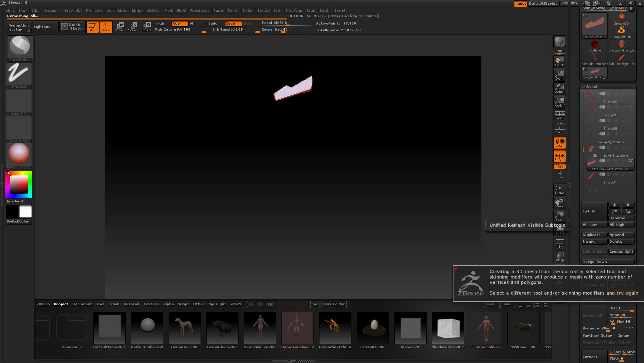Toggle visibility eye of Extract0 subtool
The image size is (644, 363).
tap(631, 93)
